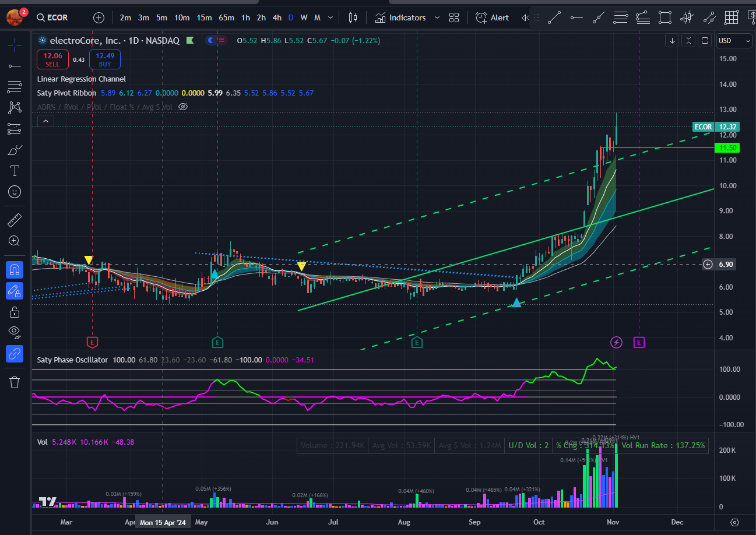The image size is (756, 535).
Task: Switch to the 4h timeframe
Action: pos(277,17)
